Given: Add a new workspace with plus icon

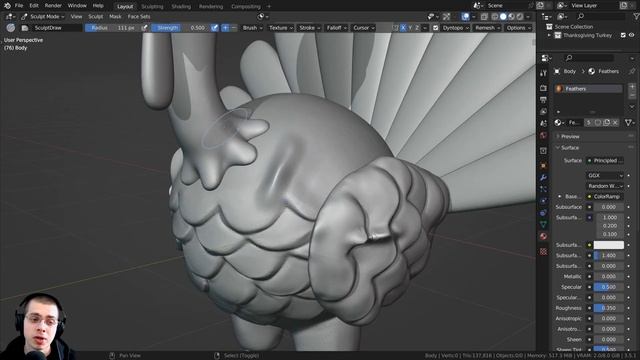Looking at the screenshot, I should point(269,7).
